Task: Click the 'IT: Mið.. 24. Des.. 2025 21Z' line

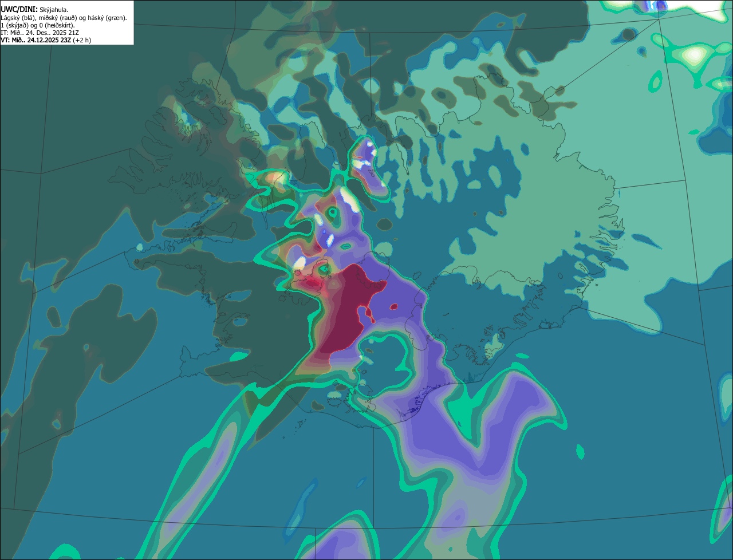Action: (40, 33)
